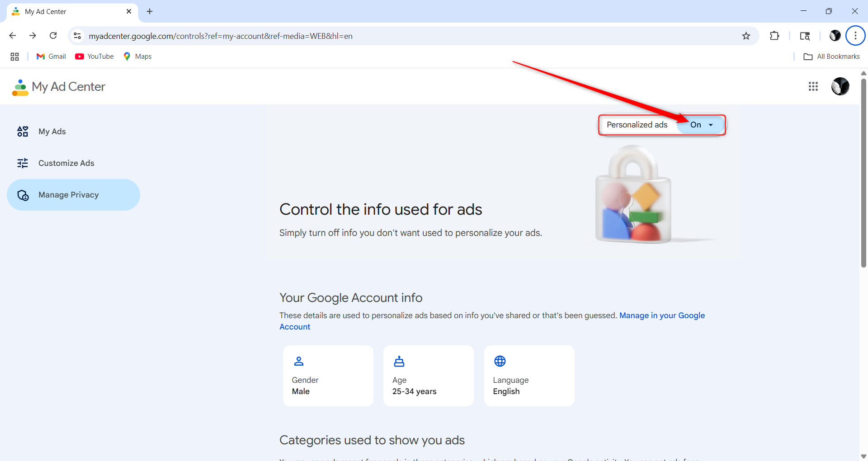Open the Chrome three-dot menu

[x=855, y=36]
